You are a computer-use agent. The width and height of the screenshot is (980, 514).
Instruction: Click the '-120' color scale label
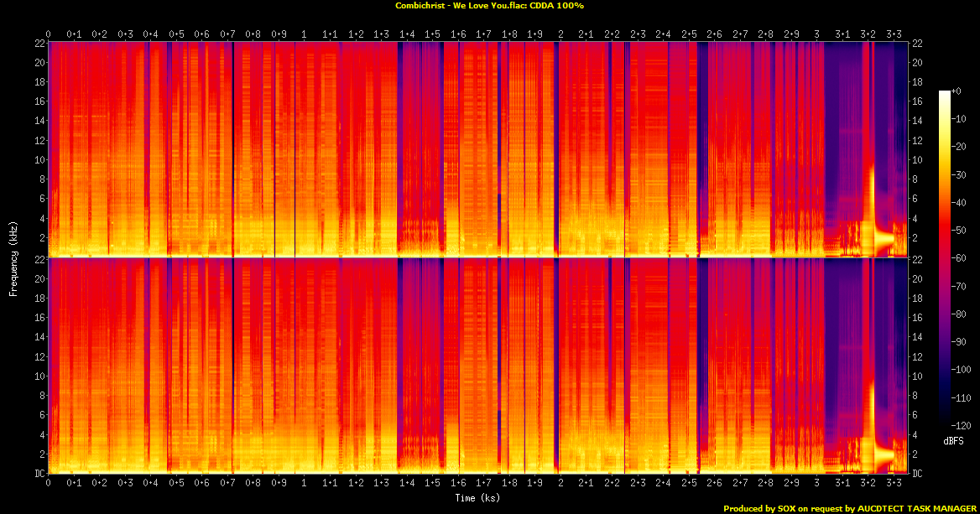click(x=962, y=425)
